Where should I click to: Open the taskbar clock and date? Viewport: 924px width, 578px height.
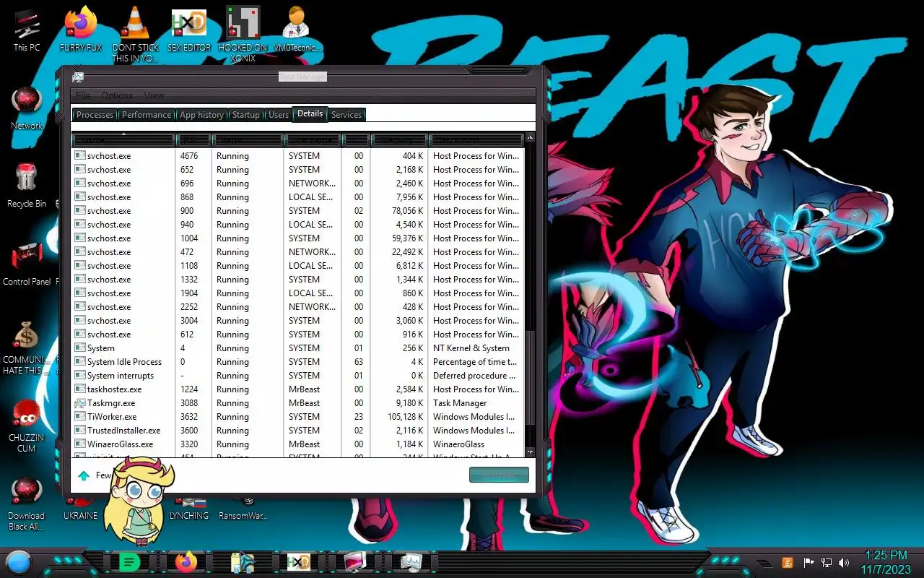pyautogui.click(x=884, y=562)
